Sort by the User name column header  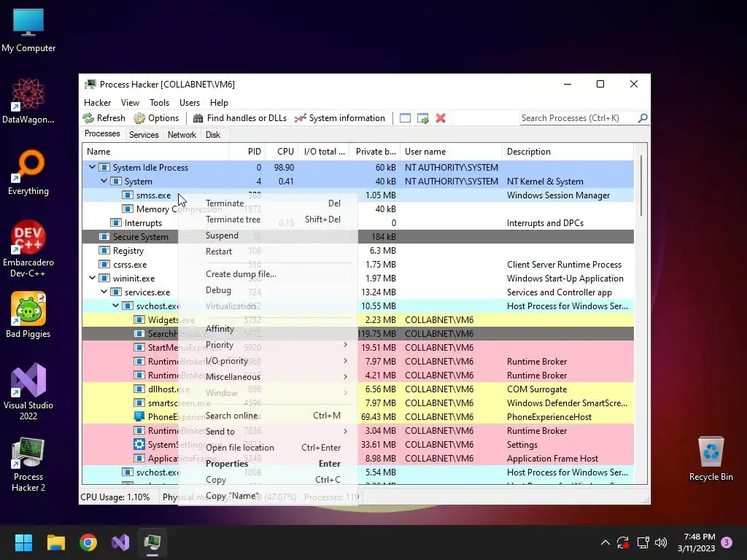(x=451, y=152)
